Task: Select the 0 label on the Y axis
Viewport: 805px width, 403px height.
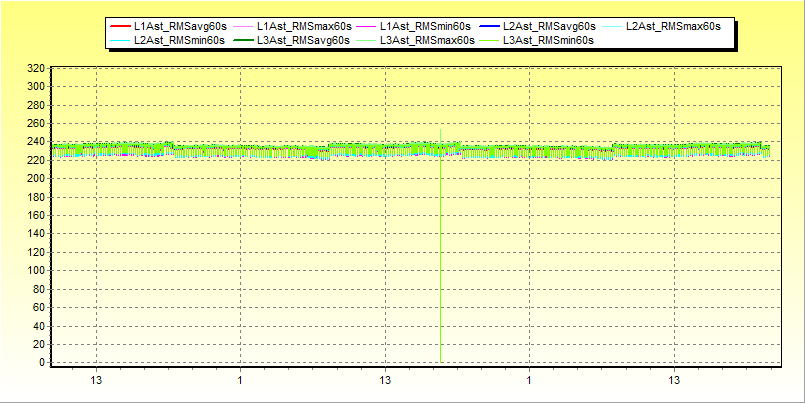Action: (42, 363)
